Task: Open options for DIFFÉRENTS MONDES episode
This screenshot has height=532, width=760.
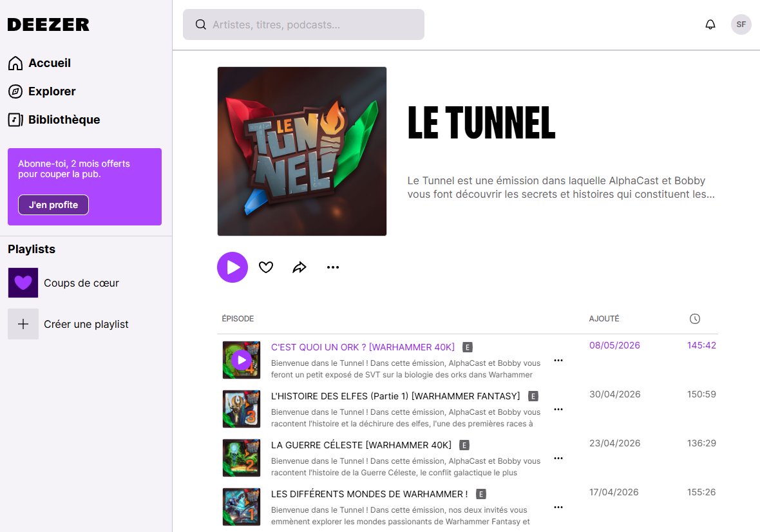Action: [558, 508]
